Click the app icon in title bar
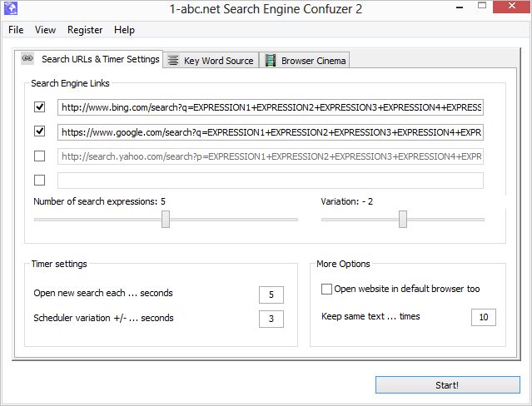This screenshot has width=532, height=406. [12, 10]
